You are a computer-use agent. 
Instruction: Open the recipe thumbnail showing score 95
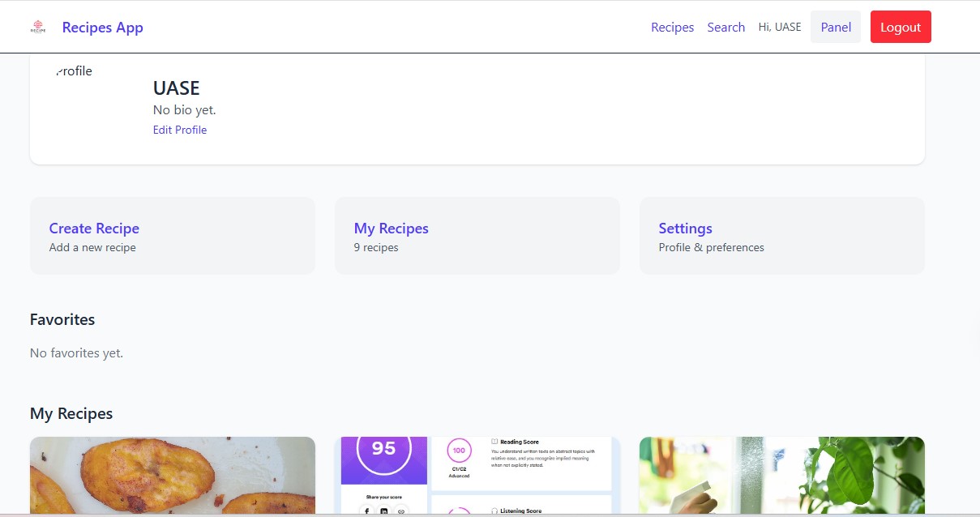coord(477,476)
